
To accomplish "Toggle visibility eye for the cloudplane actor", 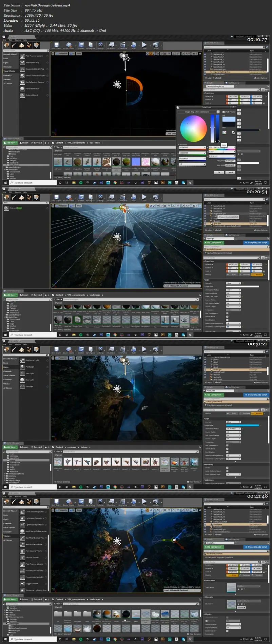I will 205,524.
